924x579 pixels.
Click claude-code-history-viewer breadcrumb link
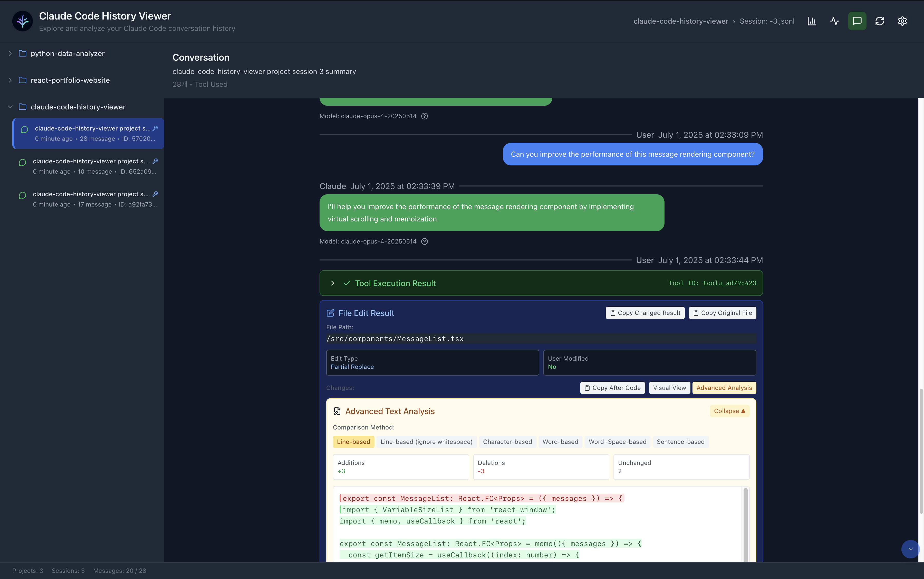(681, 21)
